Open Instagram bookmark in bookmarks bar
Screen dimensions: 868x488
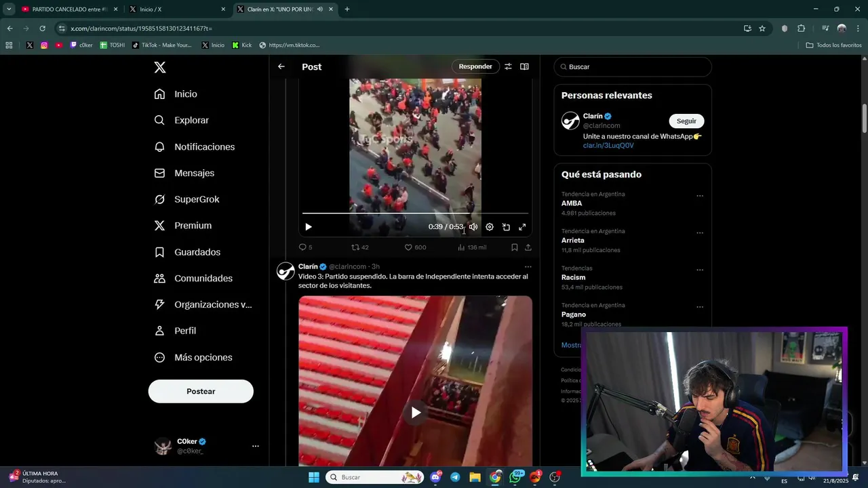click(x=44, y=45)
